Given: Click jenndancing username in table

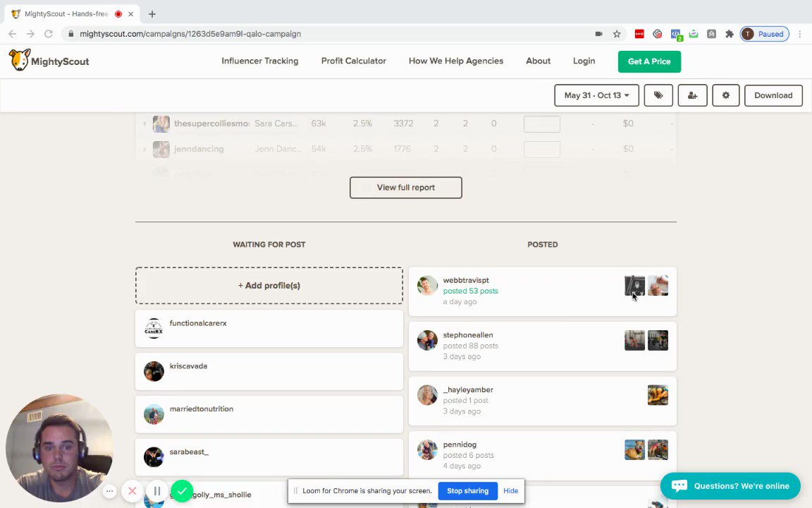Looking at the screenshot, I should pyautogui.click(x=199, y=149).
